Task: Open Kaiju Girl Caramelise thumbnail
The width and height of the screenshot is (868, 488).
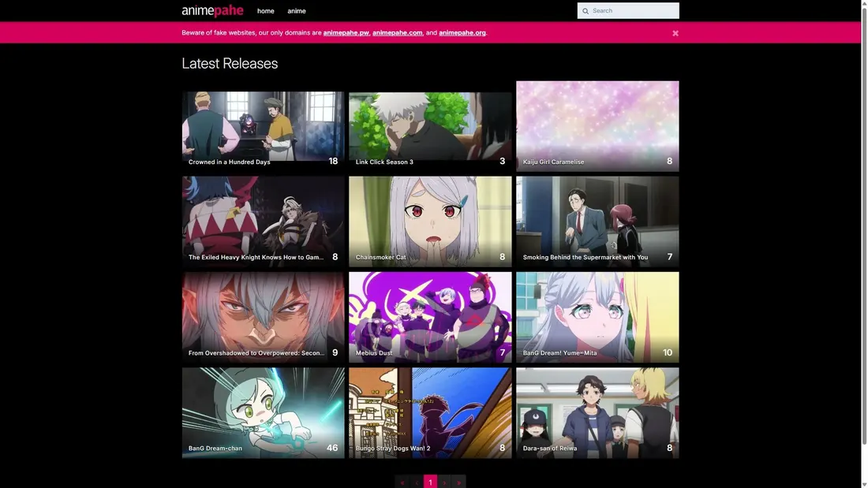Action: pyautogui.click(x=597, y=126)
